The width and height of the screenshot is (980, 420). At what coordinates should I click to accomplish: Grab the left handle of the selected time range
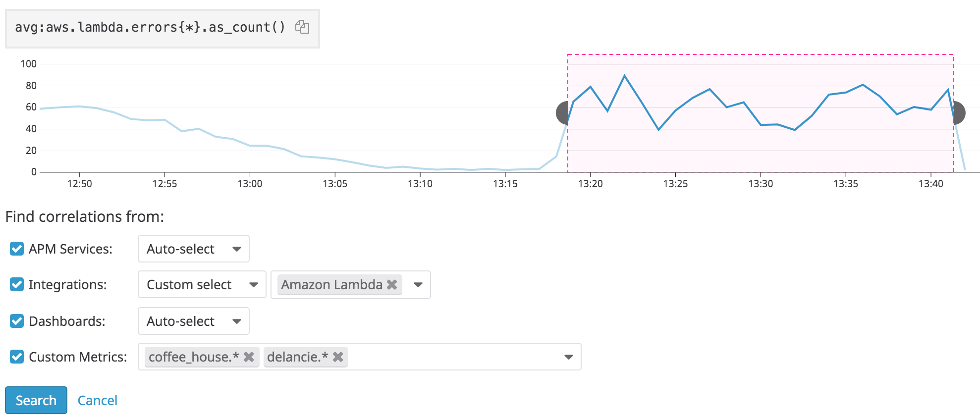[x=562, y=113]
